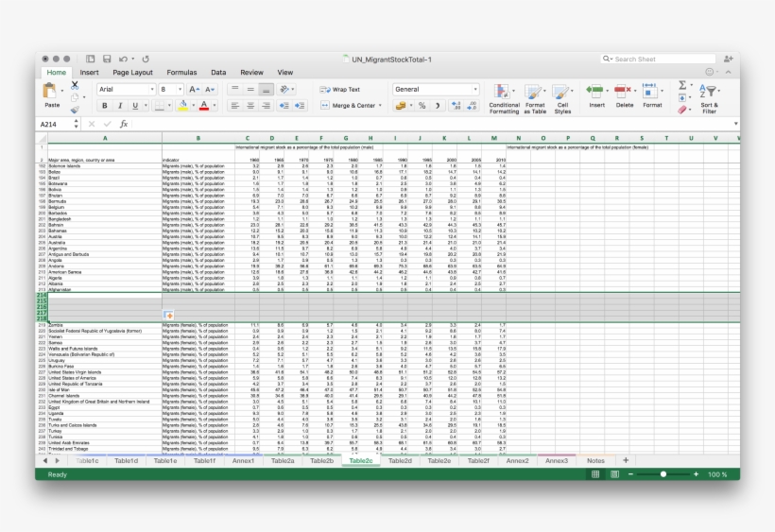Add a new sheet with plus button
The height and width of the screenshot is (532, 775).
click(625, 460)
